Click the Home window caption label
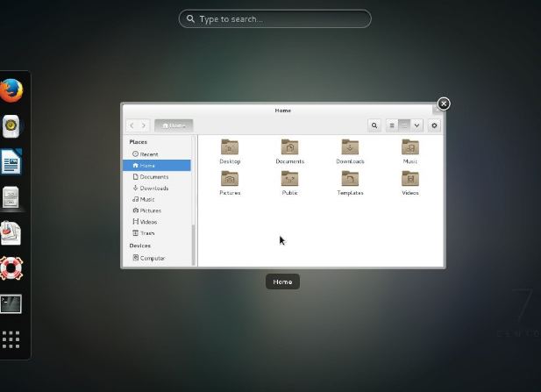This screenshot has height=392, width=541. (282, 282)
